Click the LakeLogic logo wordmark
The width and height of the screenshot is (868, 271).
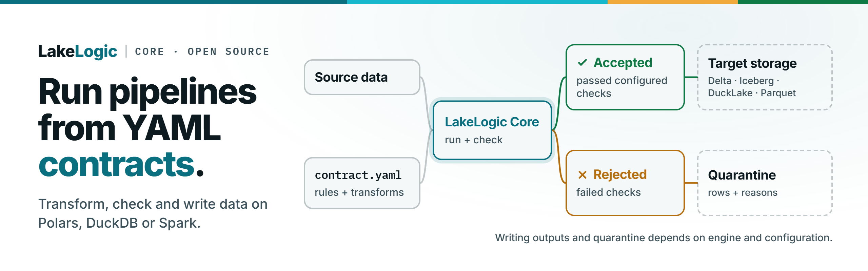tap(78, 51)
